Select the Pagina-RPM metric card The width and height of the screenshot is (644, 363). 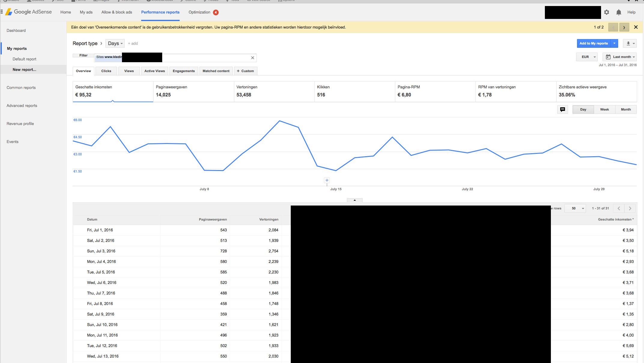coord(435,91)
